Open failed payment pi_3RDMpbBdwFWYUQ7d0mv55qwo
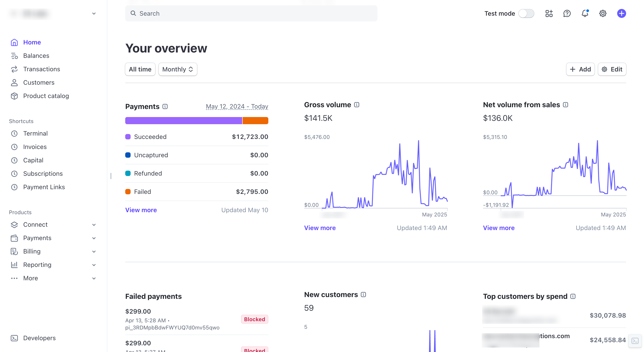This screenshot has height=352, width=644. point(197,319)
